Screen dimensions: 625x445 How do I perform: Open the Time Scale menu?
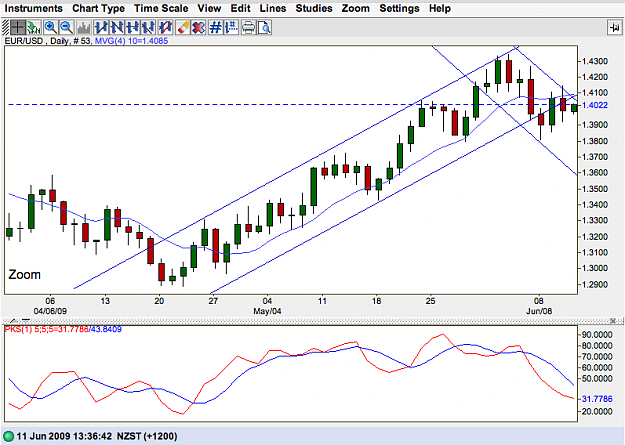click(161, 8)
